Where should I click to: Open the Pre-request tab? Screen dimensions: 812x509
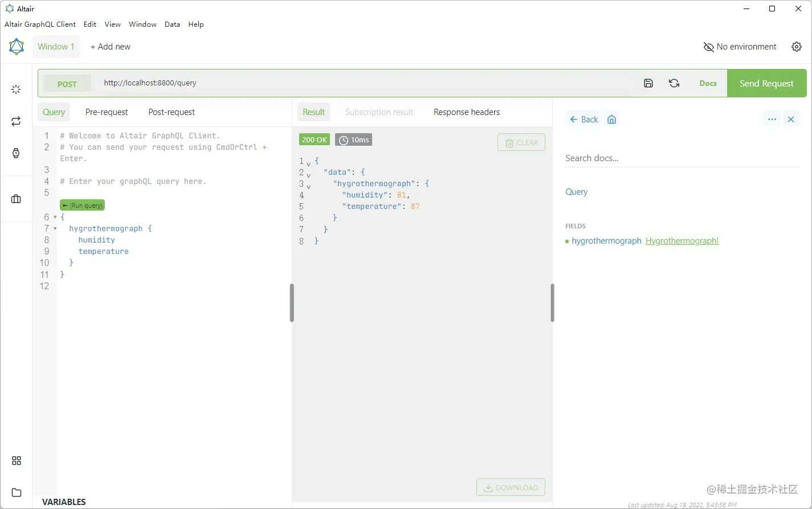coord(107,112)
